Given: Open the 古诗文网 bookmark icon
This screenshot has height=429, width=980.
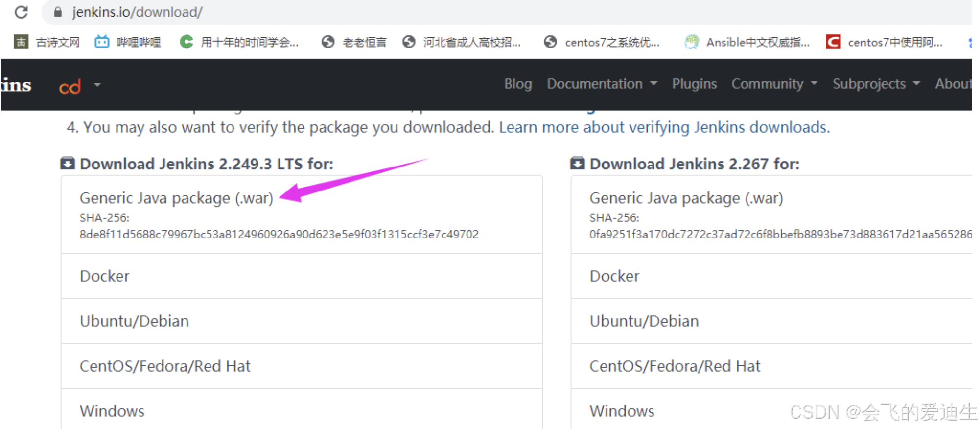Looking at the screenshot, I should [x=21, y=42].
